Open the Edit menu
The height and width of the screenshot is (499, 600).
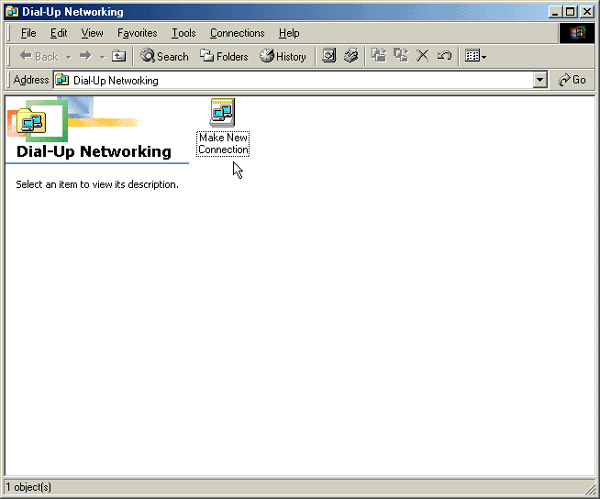(59, 33)
